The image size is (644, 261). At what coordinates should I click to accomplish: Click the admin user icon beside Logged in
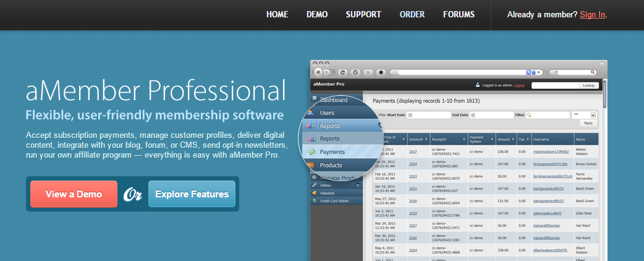tap(478, 85)
